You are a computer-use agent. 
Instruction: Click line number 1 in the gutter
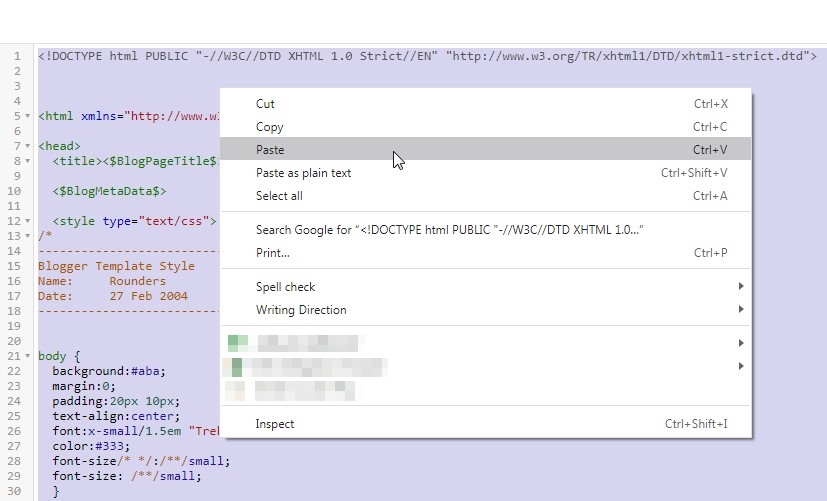point(16,56)
